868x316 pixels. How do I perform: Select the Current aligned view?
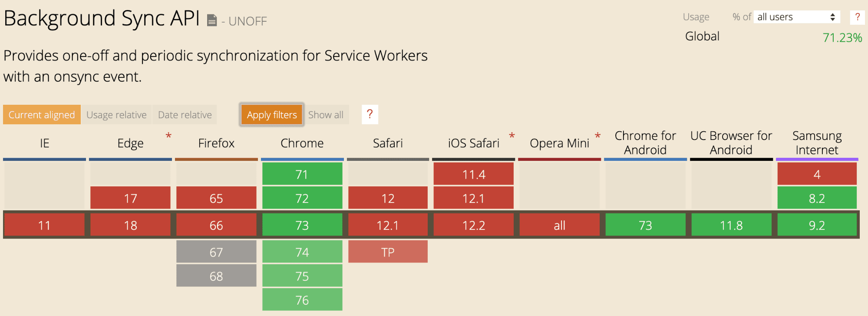(x=42, y=115)
